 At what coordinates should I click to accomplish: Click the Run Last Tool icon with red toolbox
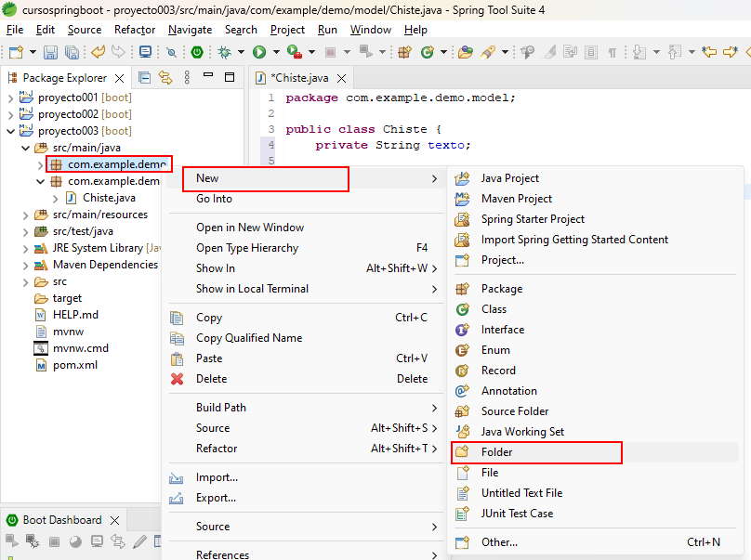[x=294, y=52]
